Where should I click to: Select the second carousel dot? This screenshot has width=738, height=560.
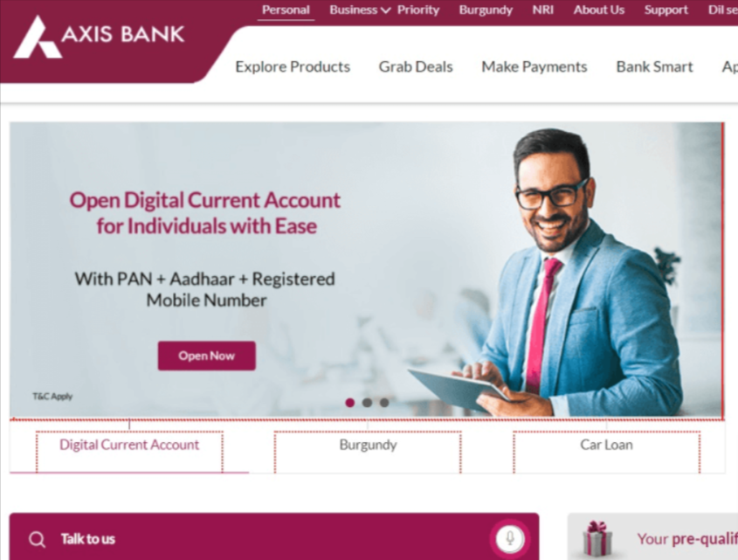(367, 403)
